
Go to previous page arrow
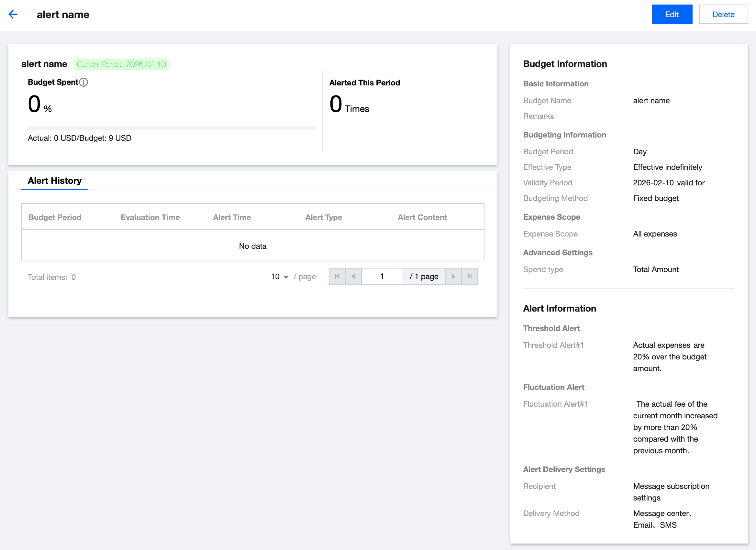(x=353, y=277)
